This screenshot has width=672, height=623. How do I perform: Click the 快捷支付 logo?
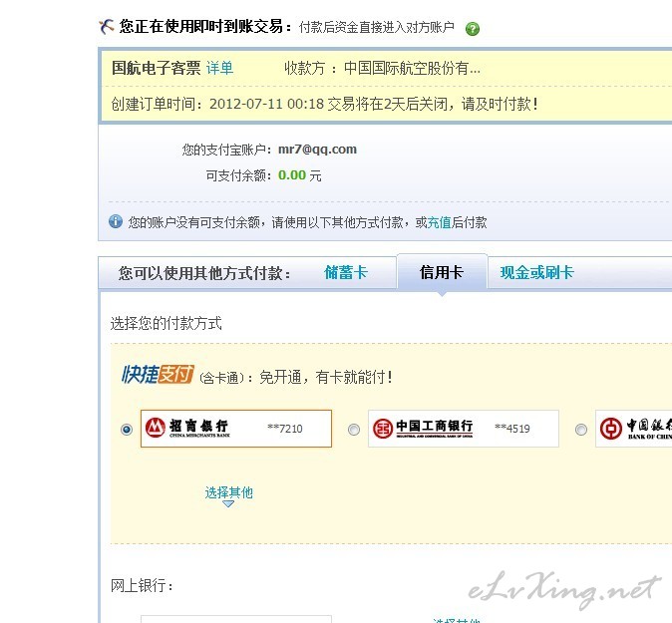[158, 374]
